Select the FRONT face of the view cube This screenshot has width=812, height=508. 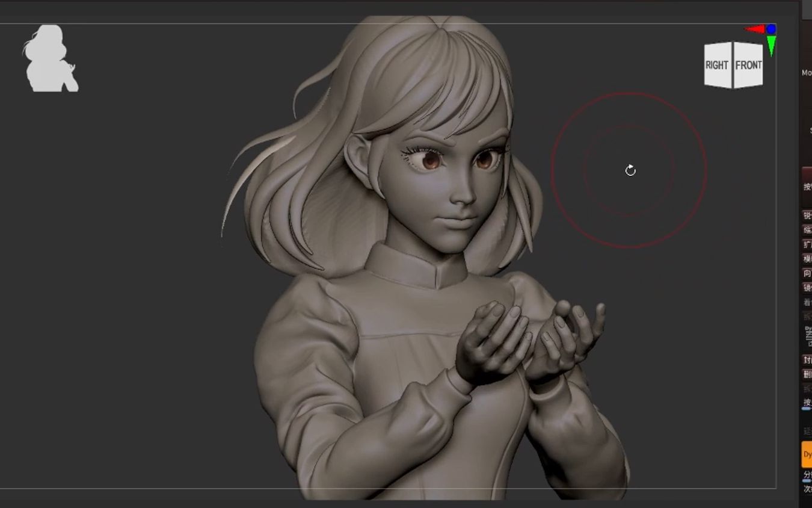tap(748, 65)
